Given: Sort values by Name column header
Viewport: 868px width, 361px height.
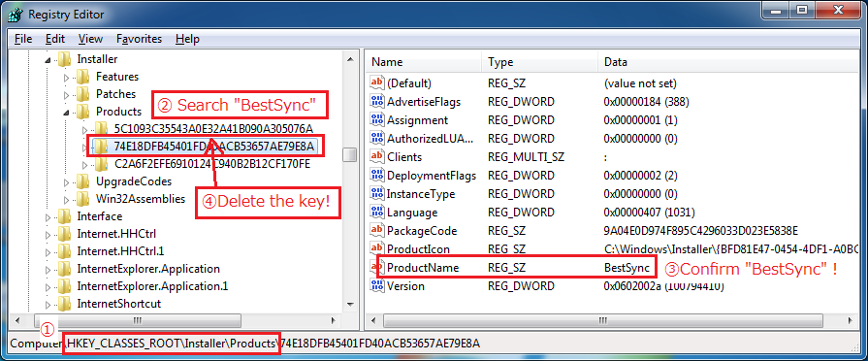Looking at the screenshot, I should (424, 62).
